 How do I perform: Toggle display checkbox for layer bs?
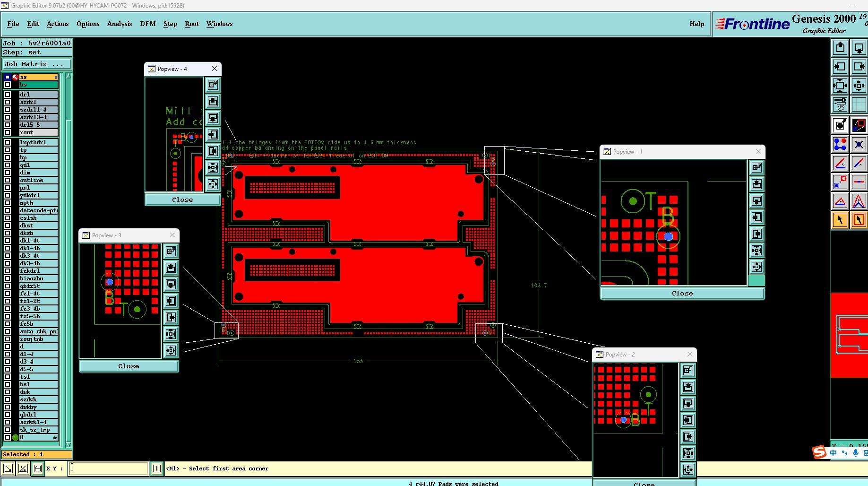point(8,85)
